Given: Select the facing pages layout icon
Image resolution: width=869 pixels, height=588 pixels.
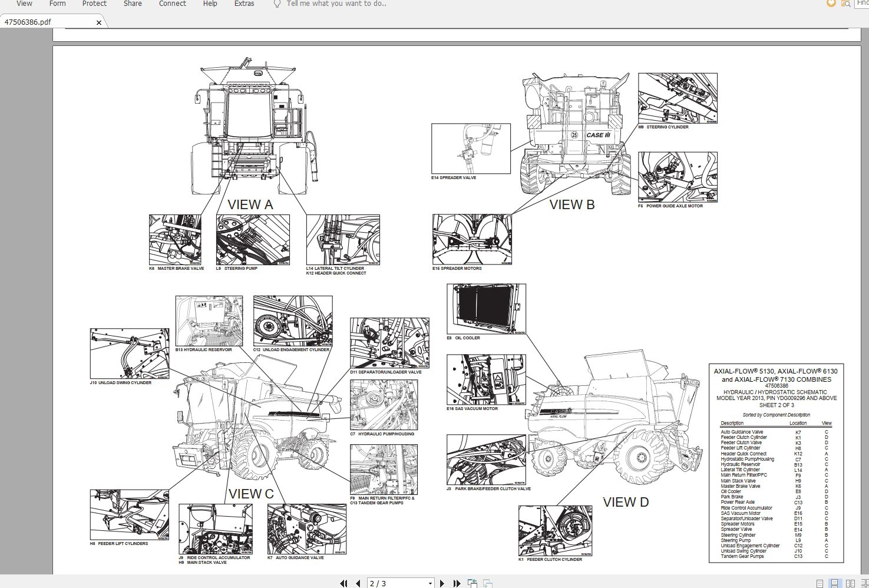Looking at the screenshot, I should click(x=850, y=583).
